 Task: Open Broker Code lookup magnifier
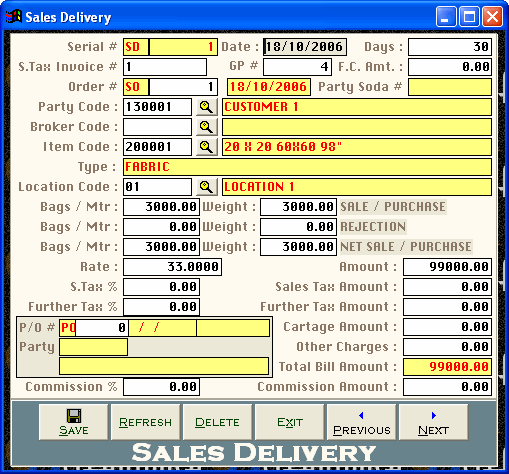click(207, 127)
